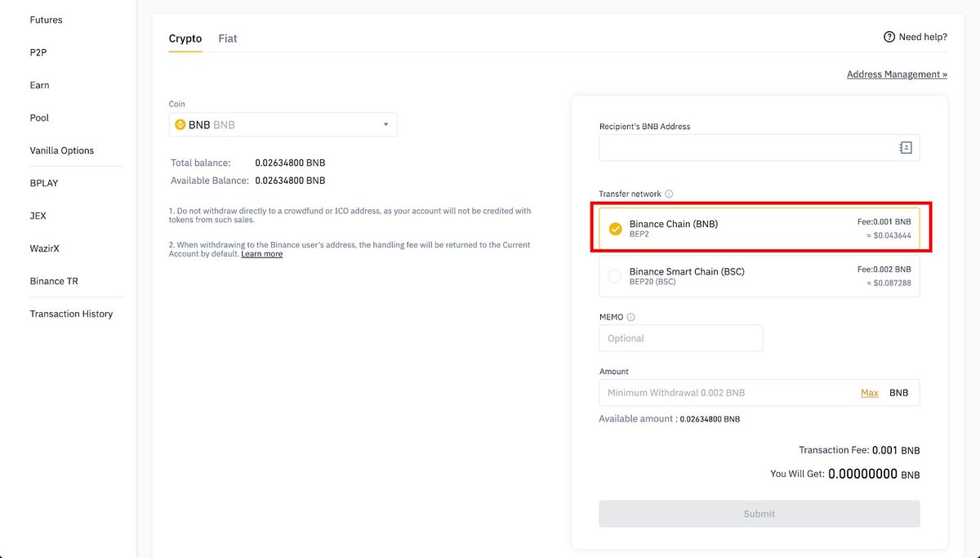Image resolution: width=980 pixels, height=558 pixels.
Task: Open P2P in the sidebar
Action: coord(38,52)
